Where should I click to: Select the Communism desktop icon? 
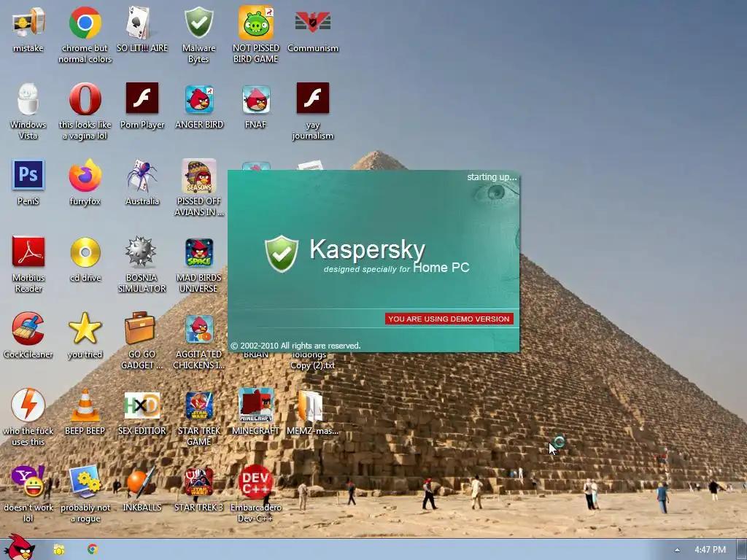[312, 22]
